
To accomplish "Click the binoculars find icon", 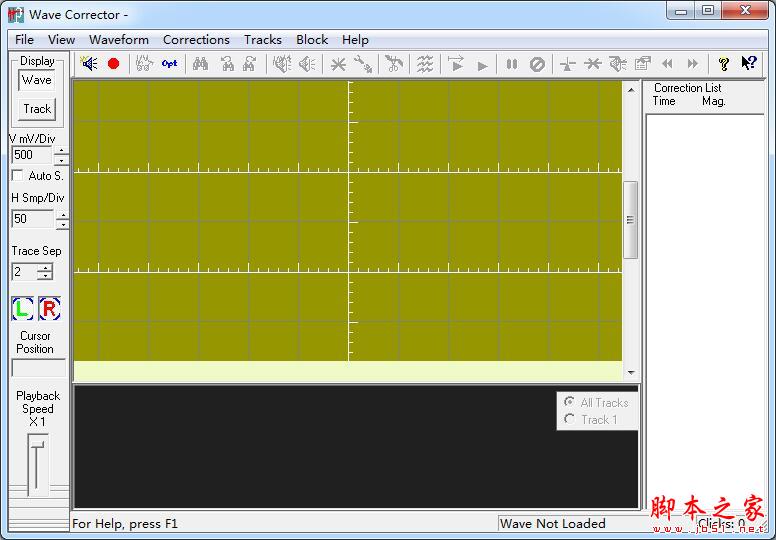I will (200, 64).
